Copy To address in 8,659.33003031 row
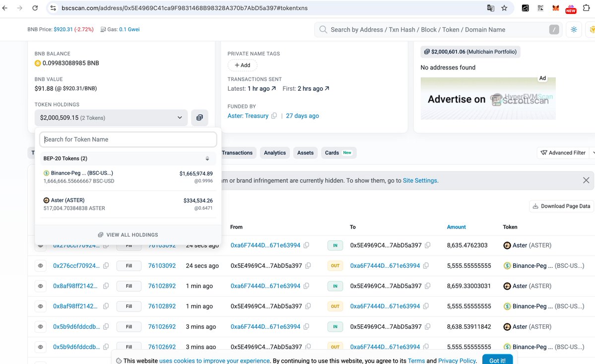Screen dimensions: 595x364 (x=428, y=286)
